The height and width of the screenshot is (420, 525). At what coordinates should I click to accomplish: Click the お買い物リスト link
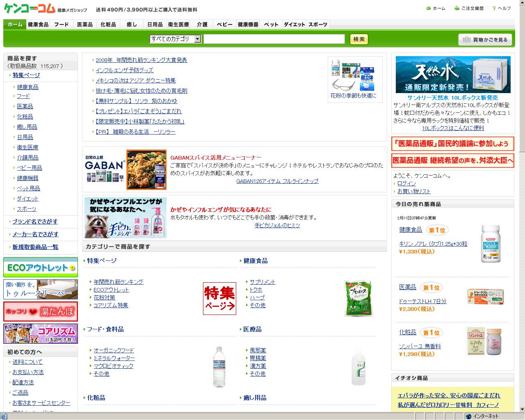pyautogui.click(x=414, y=191)
